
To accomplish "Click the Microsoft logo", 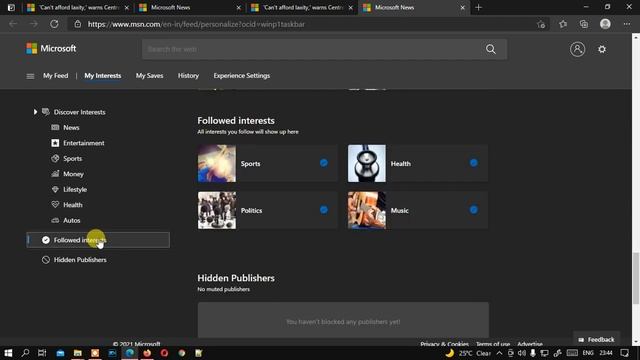I will 51,49.
